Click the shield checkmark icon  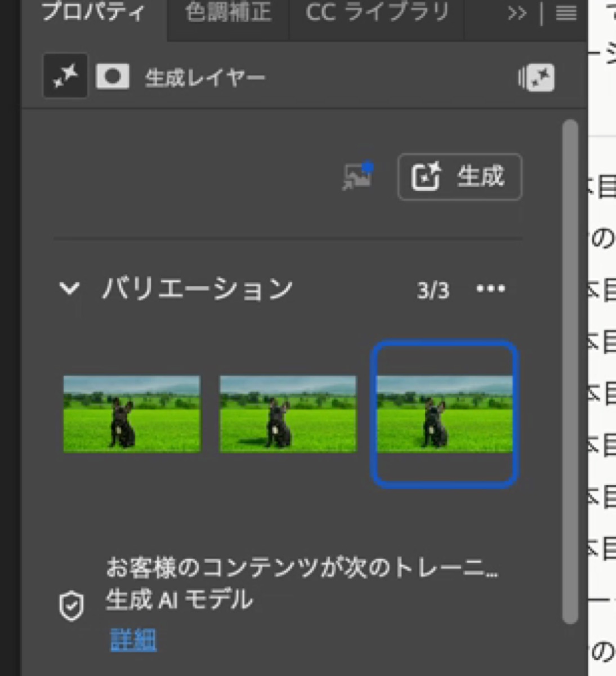tap(72, 606)
